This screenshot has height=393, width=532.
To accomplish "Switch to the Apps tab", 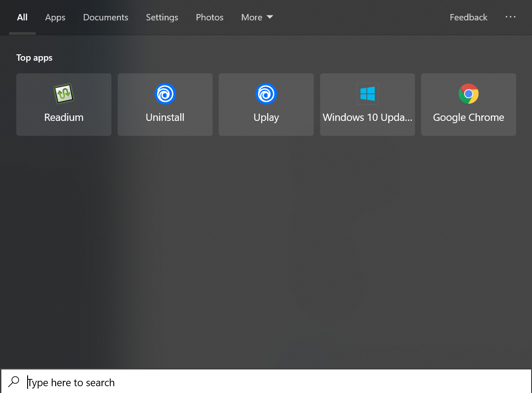I will point(55,18).
